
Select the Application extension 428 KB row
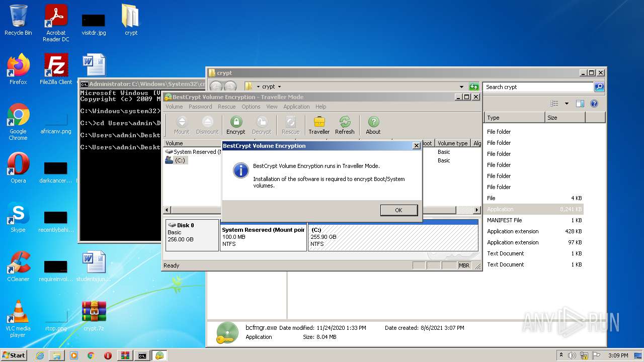click(534, 231)
